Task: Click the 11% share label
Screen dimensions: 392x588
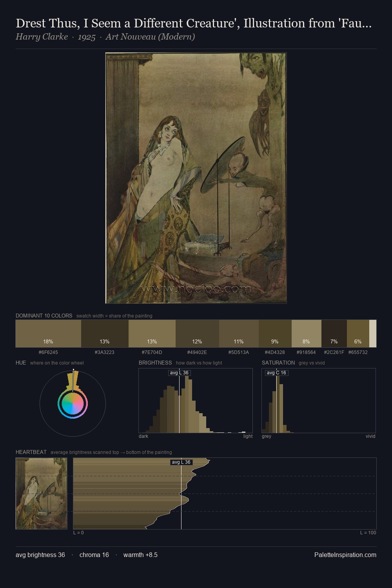Action: 239,341
